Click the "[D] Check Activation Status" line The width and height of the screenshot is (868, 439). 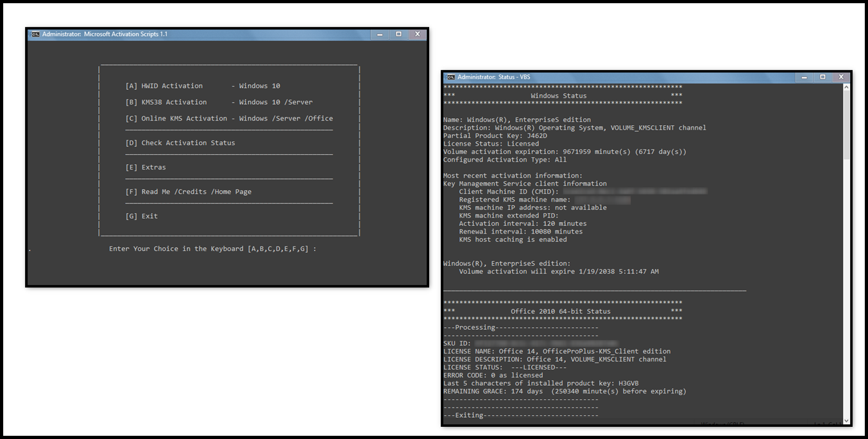pos(180,142)
